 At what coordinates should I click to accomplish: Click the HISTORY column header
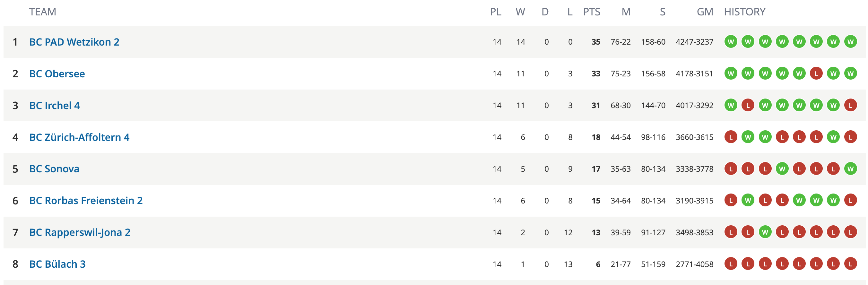click(745, 12)
